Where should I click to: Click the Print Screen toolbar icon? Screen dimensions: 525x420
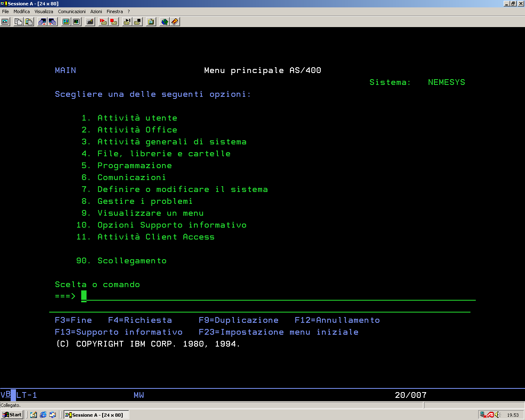(5, 22)
